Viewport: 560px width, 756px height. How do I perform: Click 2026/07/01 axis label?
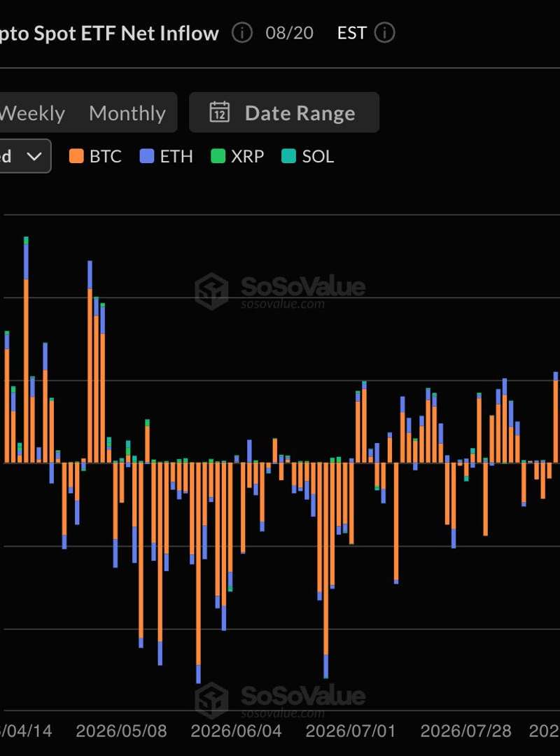(x=351, y=731)
